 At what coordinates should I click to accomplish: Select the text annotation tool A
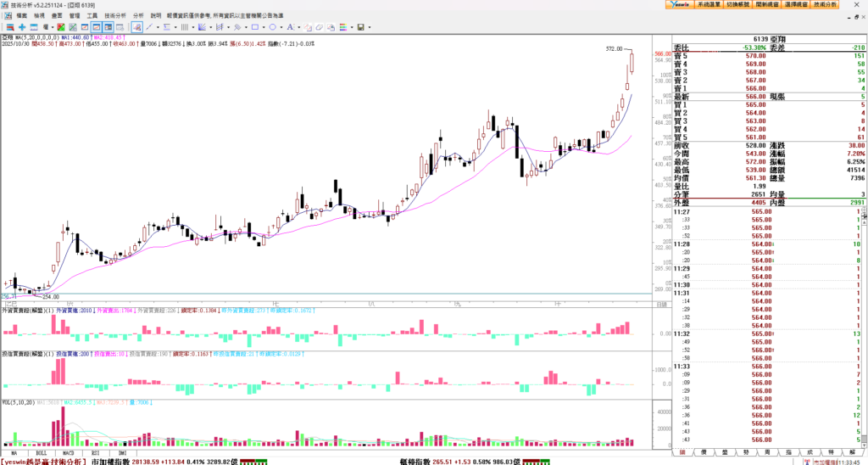[x=290, y=27]
